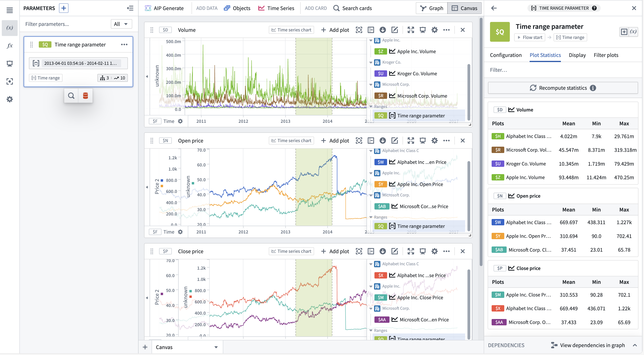The height and width of the screenshot is (355, 644).
Task: Open the Plot Statistics tab
Action: [x=545, y=55]
